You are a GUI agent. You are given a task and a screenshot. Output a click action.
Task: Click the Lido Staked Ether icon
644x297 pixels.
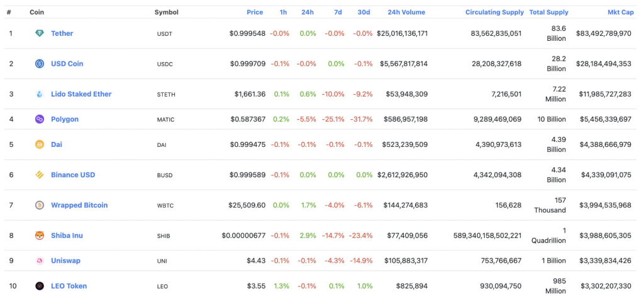[x=40, y=94]
